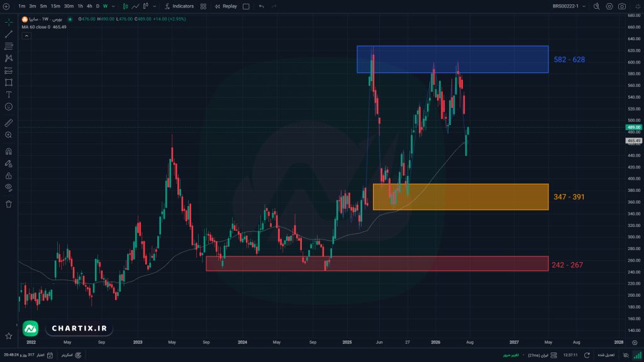This screenshot has height=362, width=644.
Task: Start bar Replay mode
Action: [x=226, y=6]
